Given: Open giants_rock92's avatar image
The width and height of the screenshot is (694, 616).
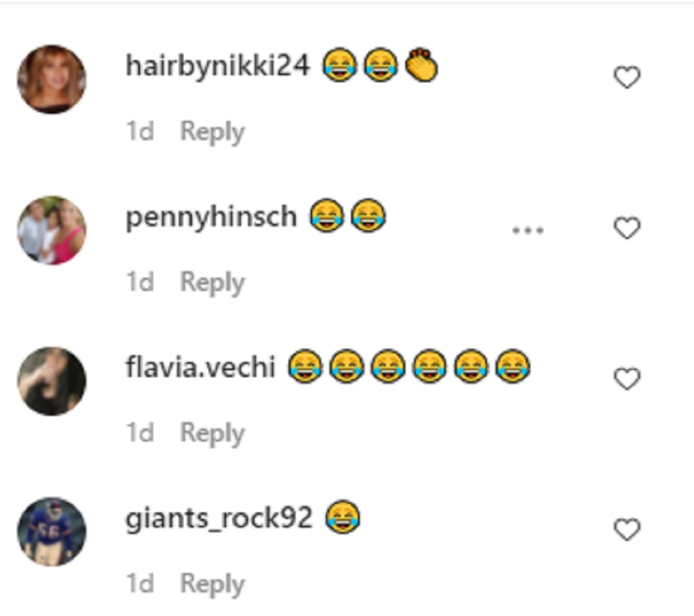Looking at the screenshot, I should tap(52, 532).
